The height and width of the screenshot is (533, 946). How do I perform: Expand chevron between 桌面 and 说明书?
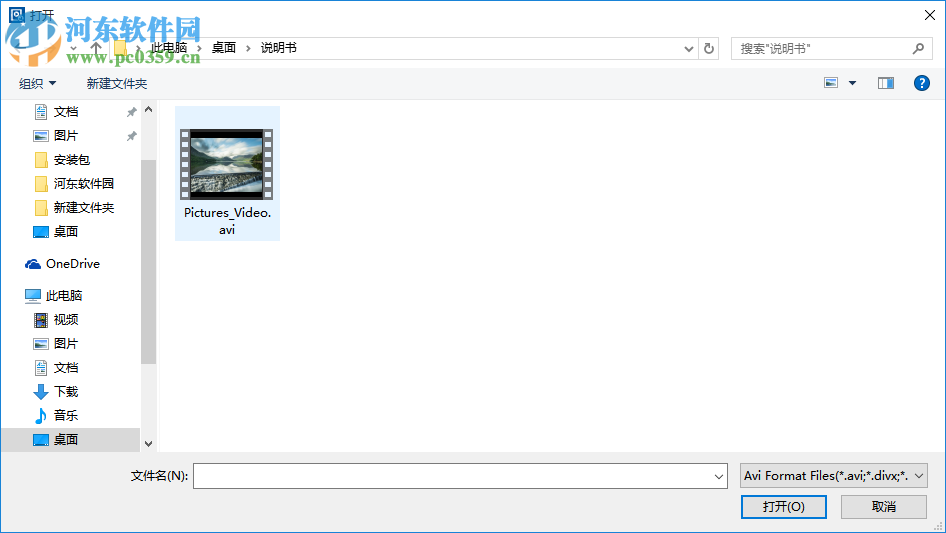(248, 48)
